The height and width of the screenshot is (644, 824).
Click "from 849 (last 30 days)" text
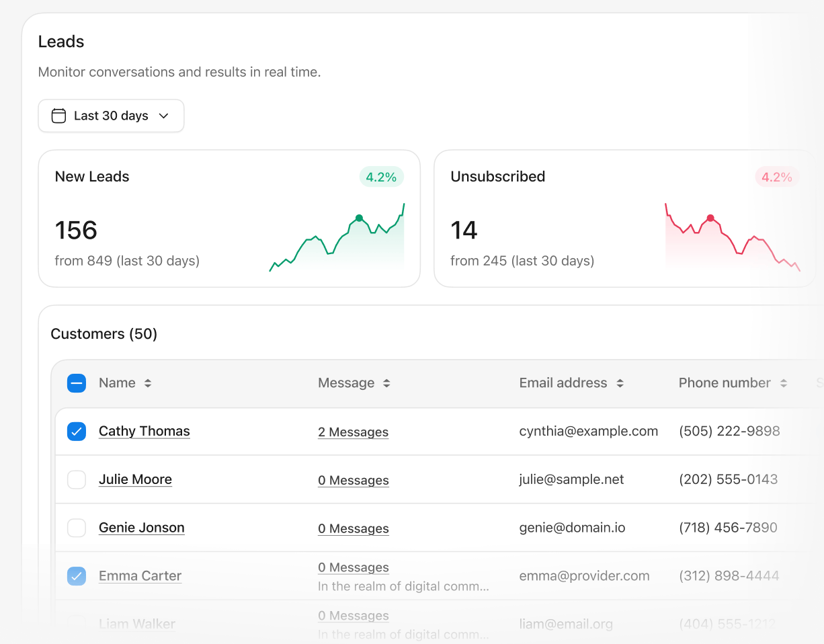[127, 261]
